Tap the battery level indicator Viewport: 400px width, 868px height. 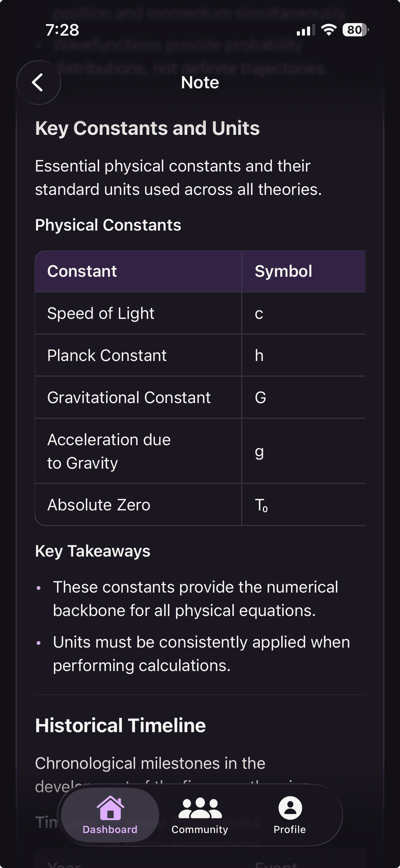pyautogui.click(x=355, y=30)
